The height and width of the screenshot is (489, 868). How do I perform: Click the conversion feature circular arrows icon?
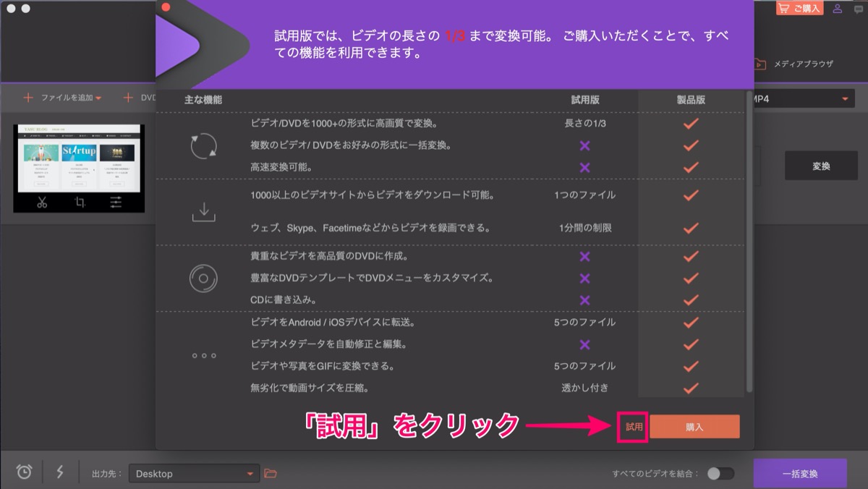[203, 145]
